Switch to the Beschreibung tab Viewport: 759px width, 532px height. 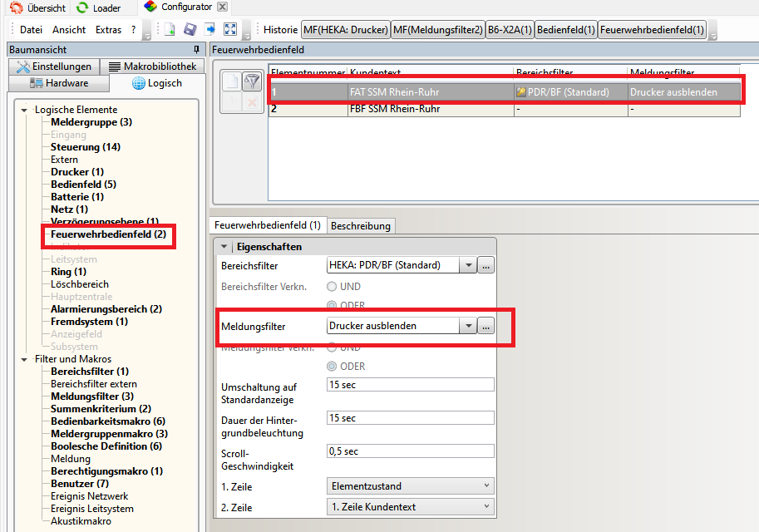coord(361,225)
